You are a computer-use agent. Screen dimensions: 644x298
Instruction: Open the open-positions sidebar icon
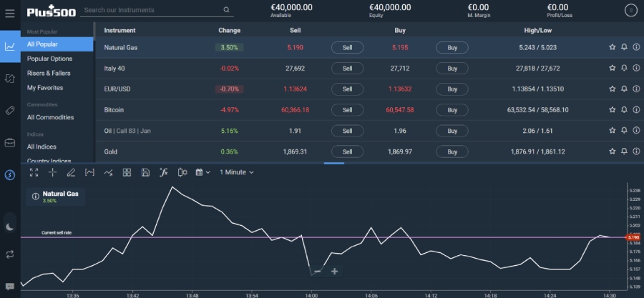point(10,79)
